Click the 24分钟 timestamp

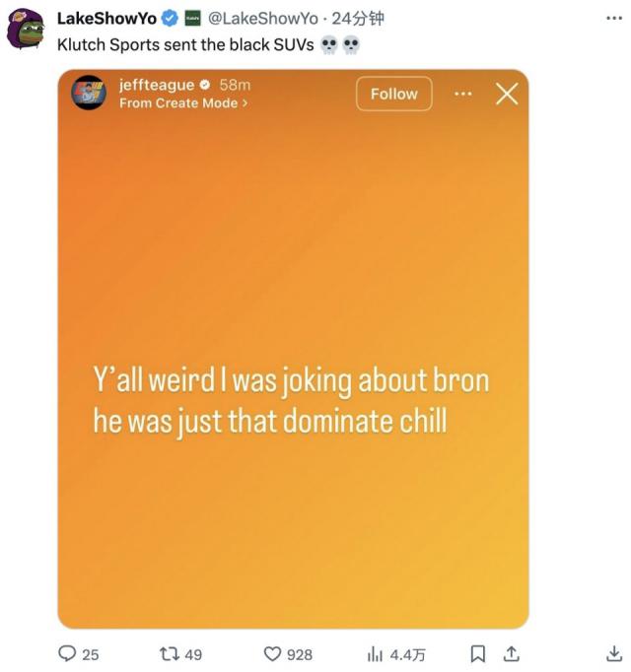click(356, 18)
